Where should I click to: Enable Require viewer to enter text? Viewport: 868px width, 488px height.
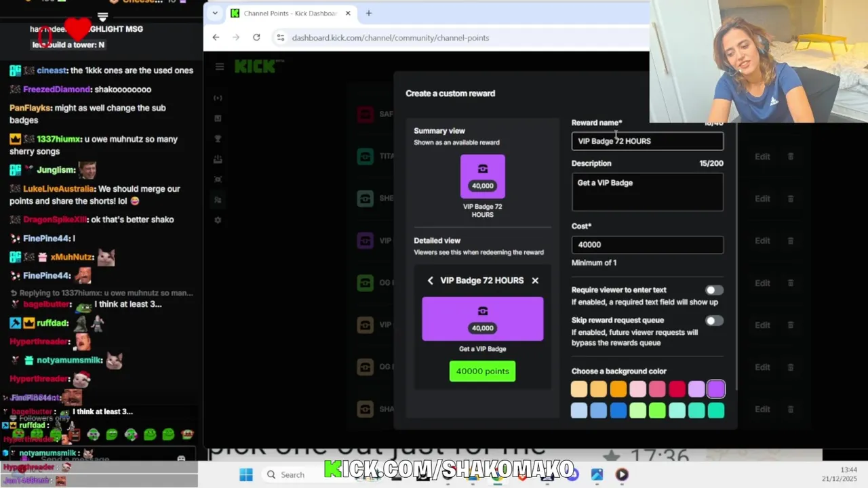tap(714, 290)
